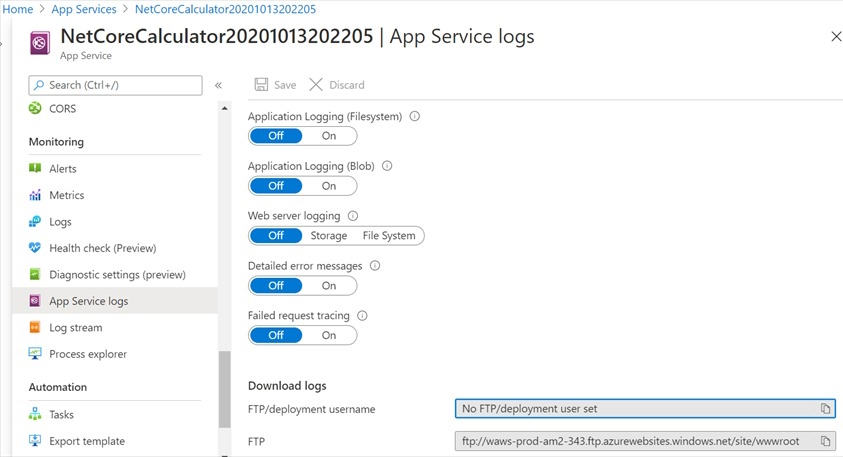843x457 pixels.
Task: Click the Process explorer icon
Action: point(35,354)
